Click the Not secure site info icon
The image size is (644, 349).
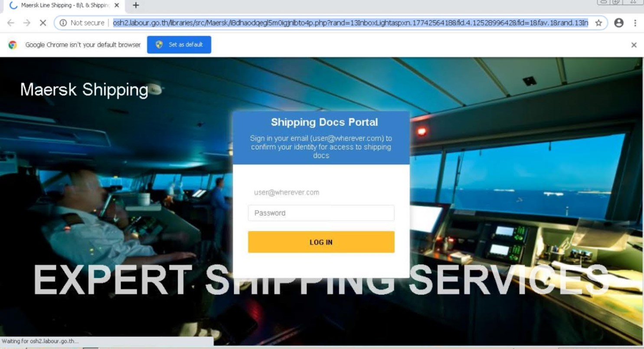pos(63,23)
